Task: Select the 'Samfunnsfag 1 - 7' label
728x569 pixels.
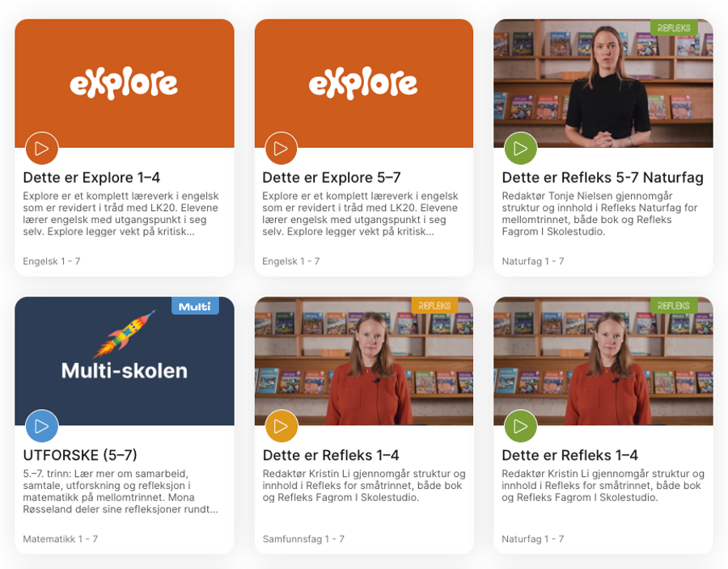Action: (303, 539)
